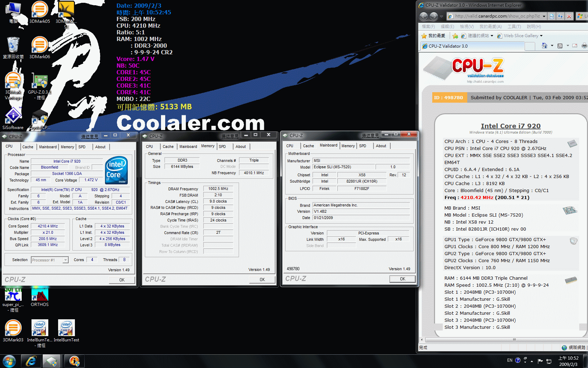Viewport: 588px width, 368px height.
Task: Switch to SPD tab in Memory CPU-Z window
Action: (222, 146)
